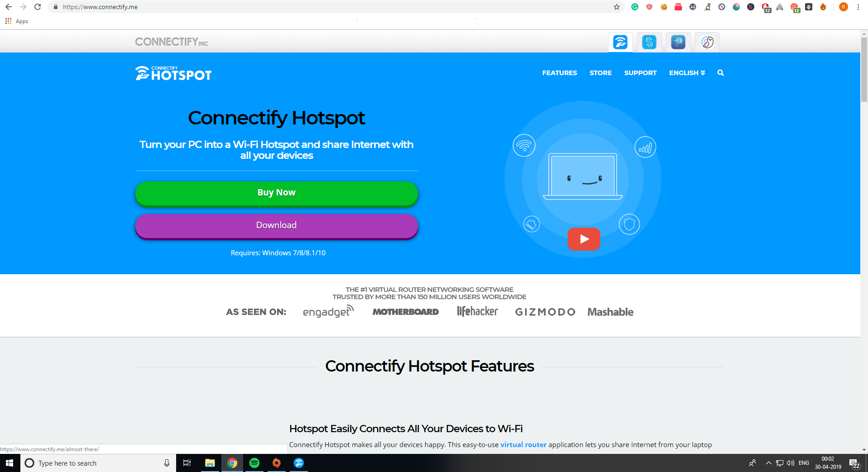Open the globe with airplane extension icon

point(736,7)
